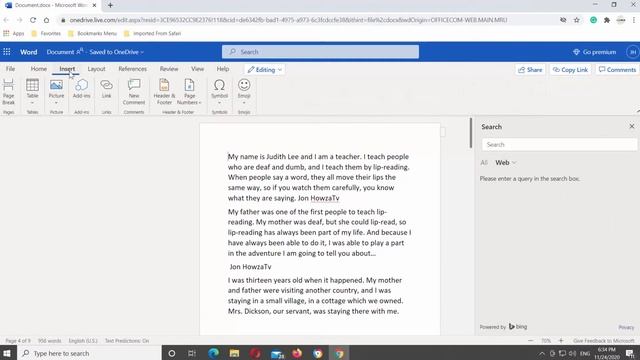This screenshot has height=360, width=640.
Task: Click the Copy Link button
Action: [x=570, y=70]
